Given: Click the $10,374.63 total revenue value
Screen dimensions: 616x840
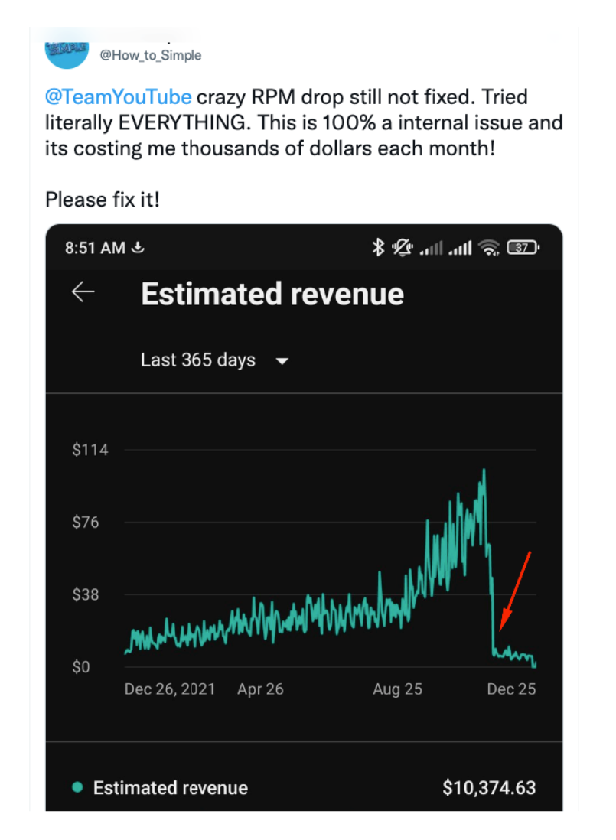Looking at the screenshot, I should [489, 787].
